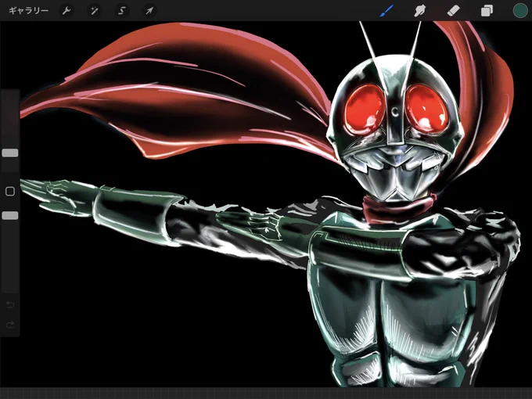This screenshot has width=532, height=399.
Task: Open the dark green active color swatch
Action: pos(519,10)
